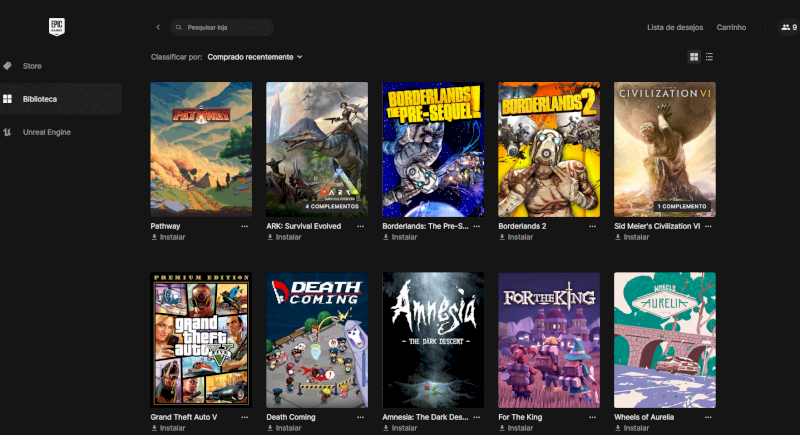Click the Store tag icon in sidebar
Viewport: 800px width, 435px height.
click(x=8, y=66)
